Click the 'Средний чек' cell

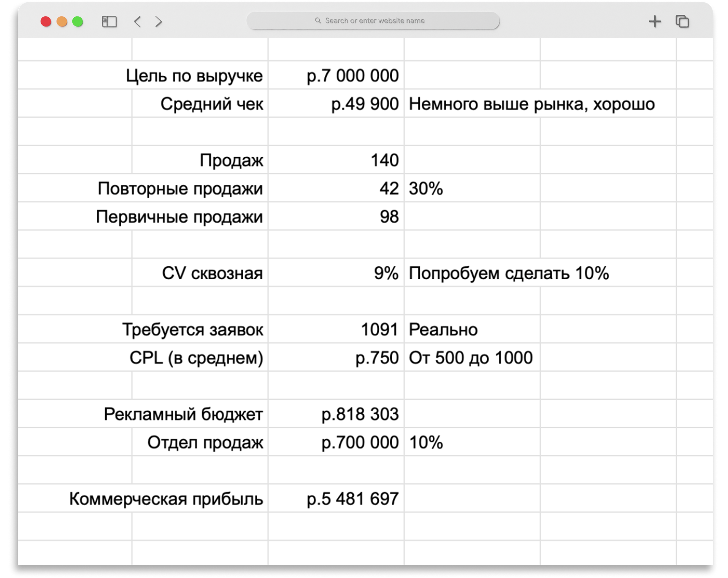[x=211, y=104]
